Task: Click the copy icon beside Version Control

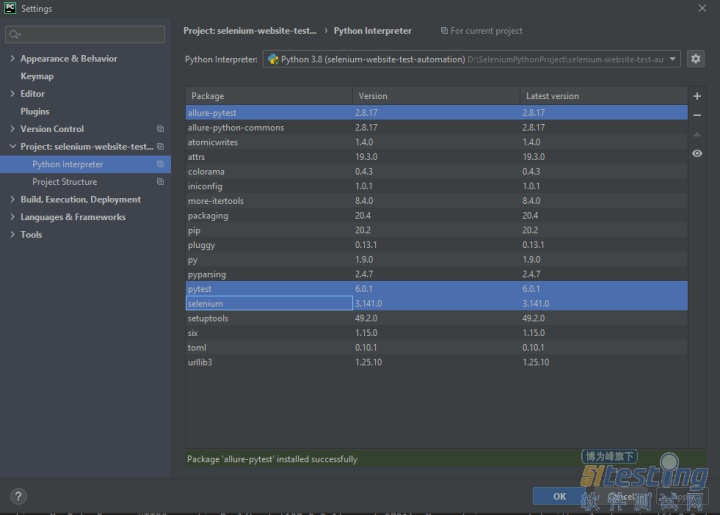Action: point(160,129)
